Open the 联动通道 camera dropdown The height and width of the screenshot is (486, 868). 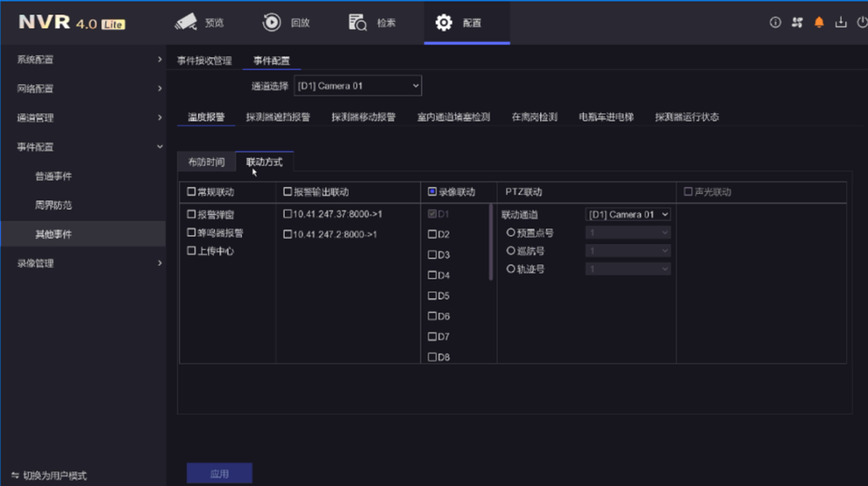pyautogui.click(x=628, y=214)
